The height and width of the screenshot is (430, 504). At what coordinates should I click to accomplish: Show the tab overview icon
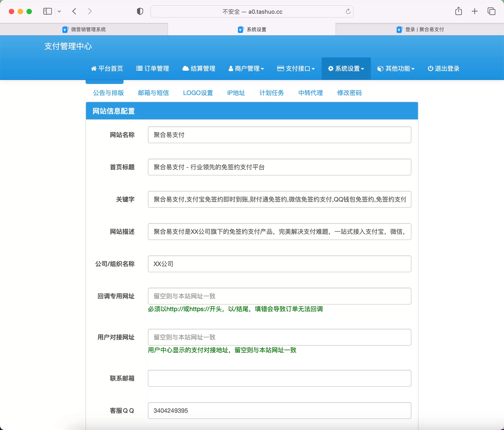point(491,11)
